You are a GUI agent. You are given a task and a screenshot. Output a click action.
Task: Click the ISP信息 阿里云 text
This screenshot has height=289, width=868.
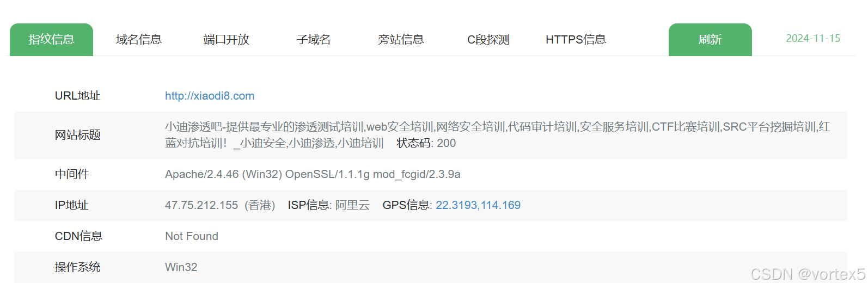328,205
